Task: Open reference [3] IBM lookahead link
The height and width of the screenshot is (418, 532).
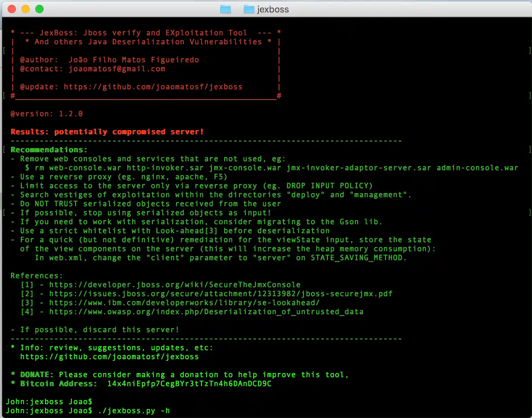Action: 184,303
